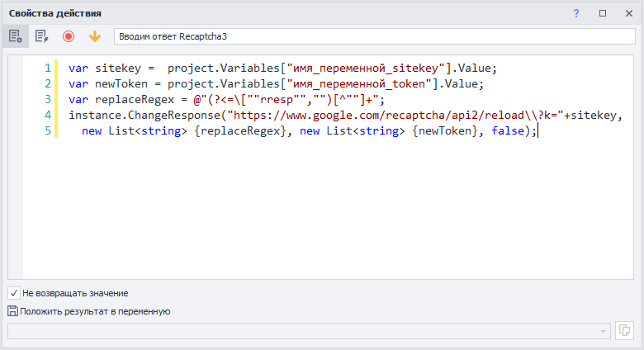Maximize the Свойства действия window
Viewport: 644px width, 350px height.
pos(603,13)
